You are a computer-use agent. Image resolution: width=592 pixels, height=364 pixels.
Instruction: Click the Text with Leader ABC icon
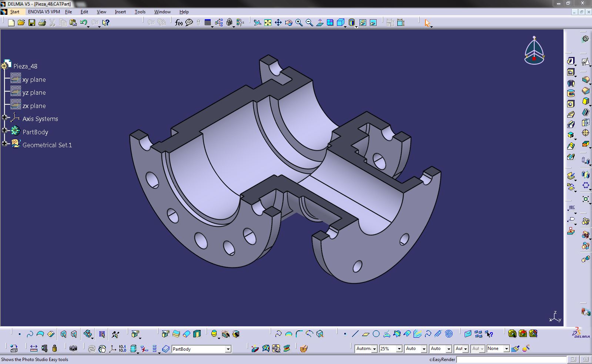point(571,209)
